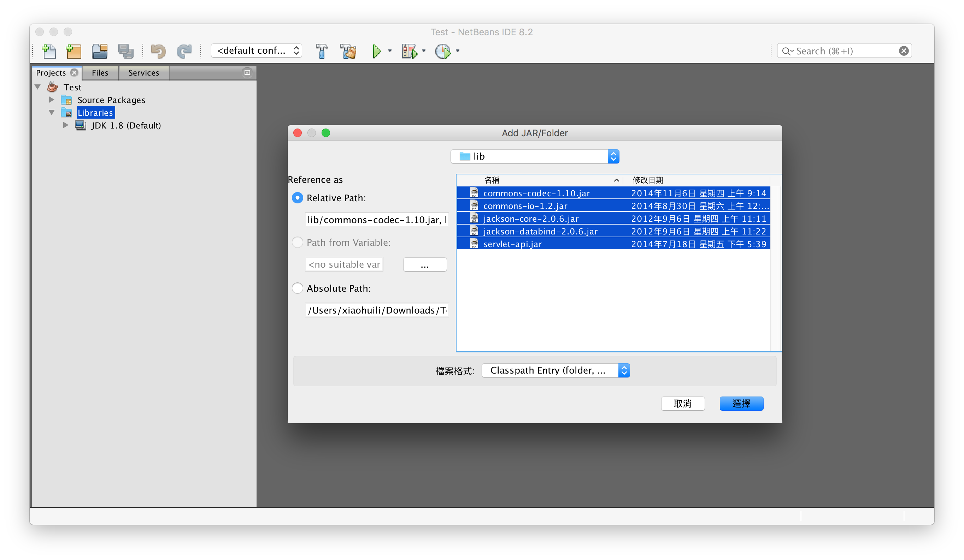This screenshot has width=964, height=560.
Task: Collapse the Test project tree node
Action: (38, 87)
